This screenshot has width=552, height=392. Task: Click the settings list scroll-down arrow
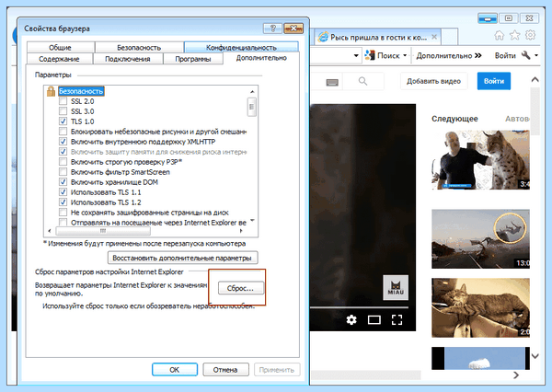252,221
